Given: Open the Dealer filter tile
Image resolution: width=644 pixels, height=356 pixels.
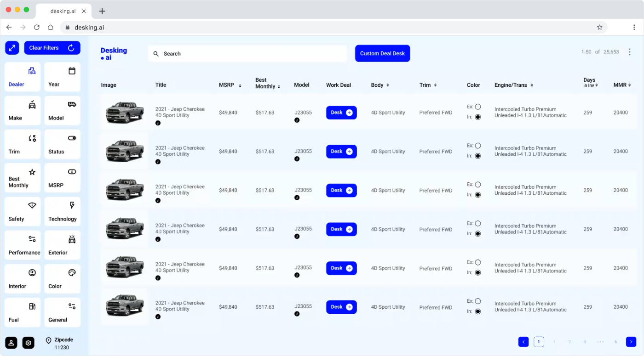Looking at the screenshot, I should pyautogui.click(x=23, y=77).
